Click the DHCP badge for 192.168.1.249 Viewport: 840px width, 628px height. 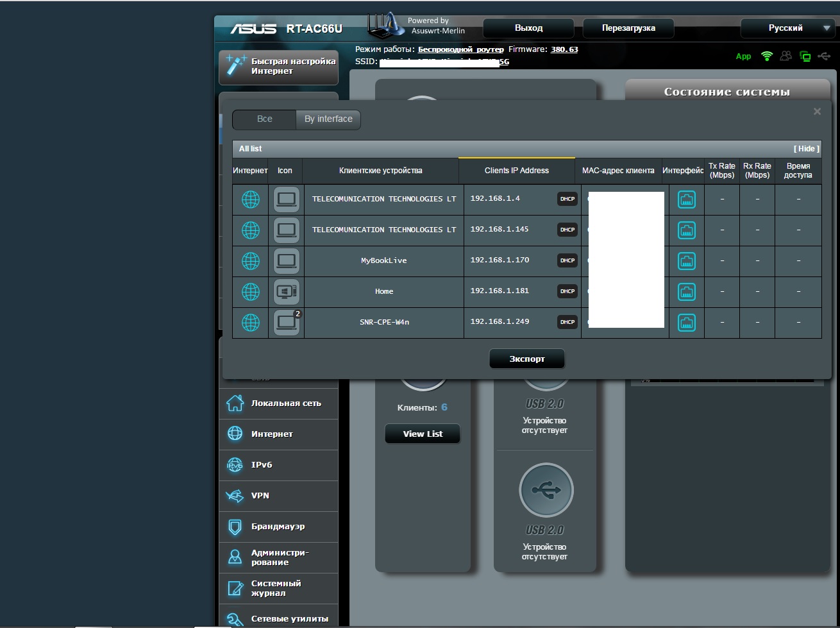567,323
